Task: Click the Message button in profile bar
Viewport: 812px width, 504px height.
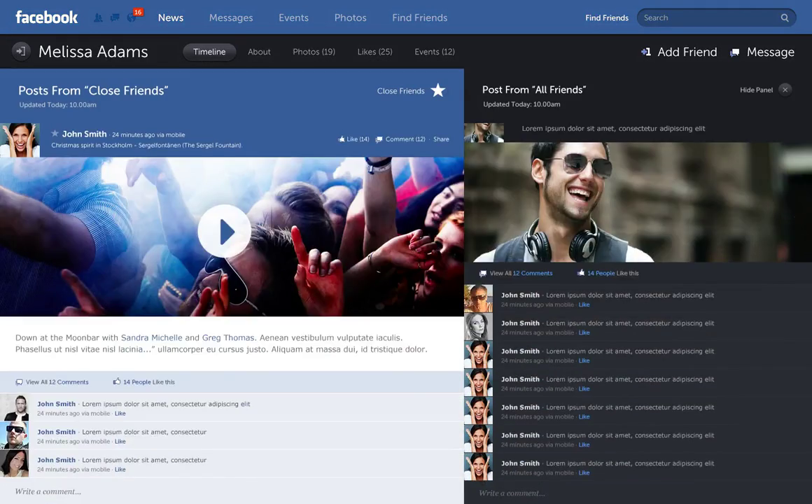Action: click(762, 52)
